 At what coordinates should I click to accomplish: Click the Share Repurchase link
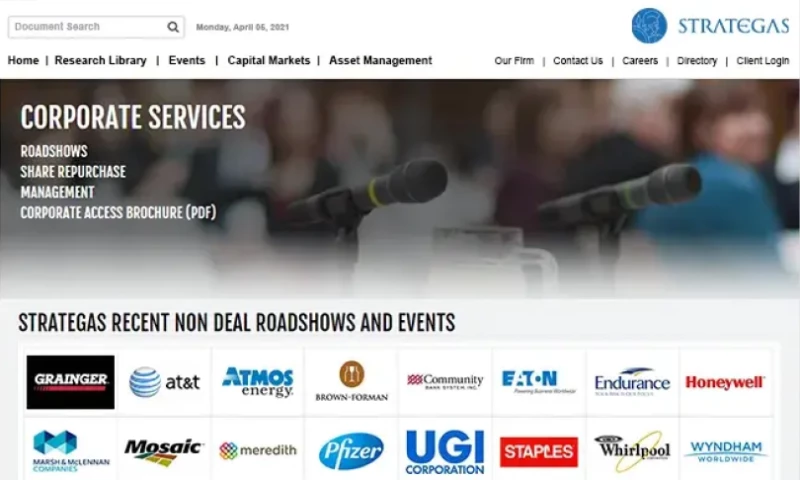pos(73,171)
